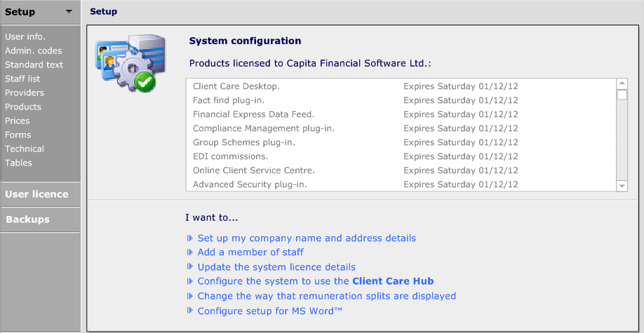Open User info. in sidebar
The image size is (644, 333).
[x=25, y=36]
